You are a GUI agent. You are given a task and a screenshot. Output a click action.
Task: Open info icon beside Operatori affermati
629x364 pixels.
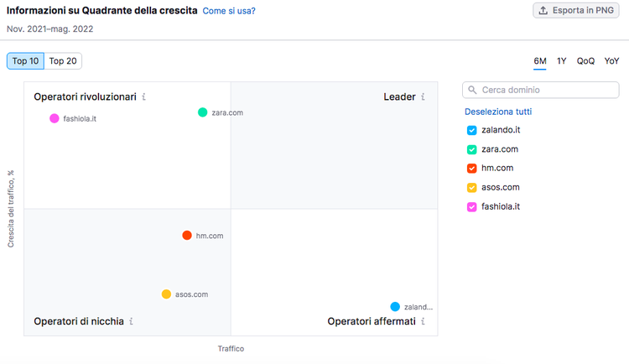coord(423,321)
